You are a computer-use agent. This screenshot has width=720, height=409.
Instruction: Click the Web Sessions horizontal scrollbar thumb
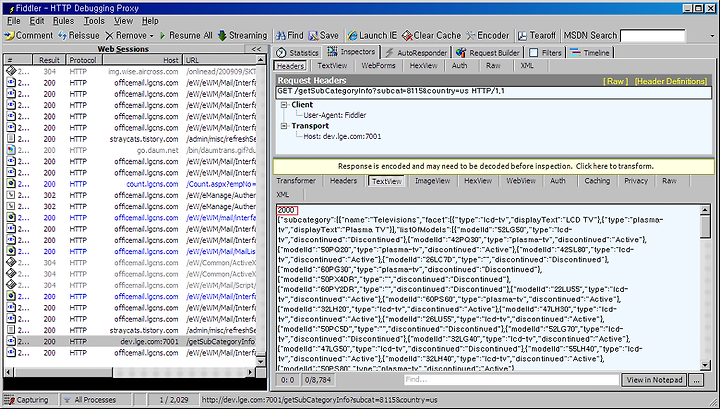pos(63,372)
